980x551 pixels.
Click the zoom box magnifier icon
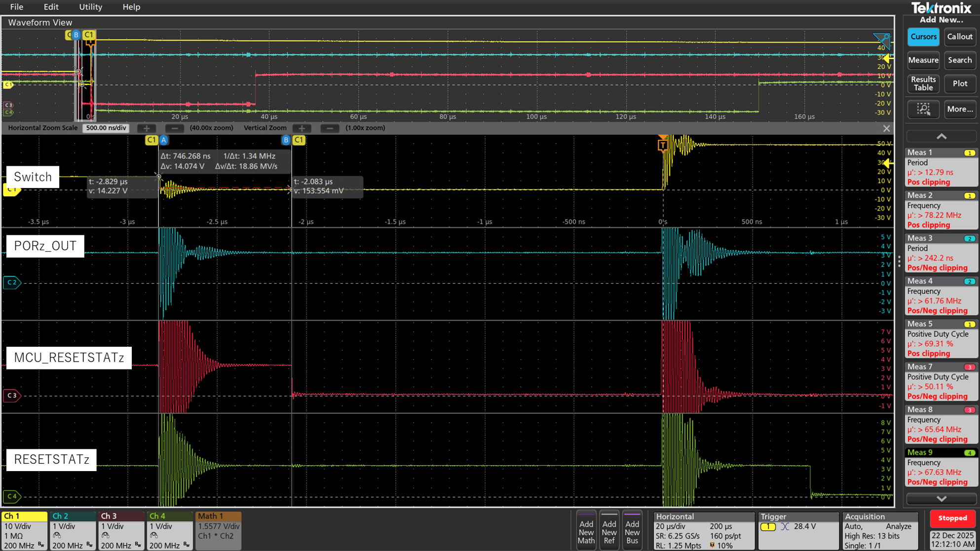click(923, 109)
